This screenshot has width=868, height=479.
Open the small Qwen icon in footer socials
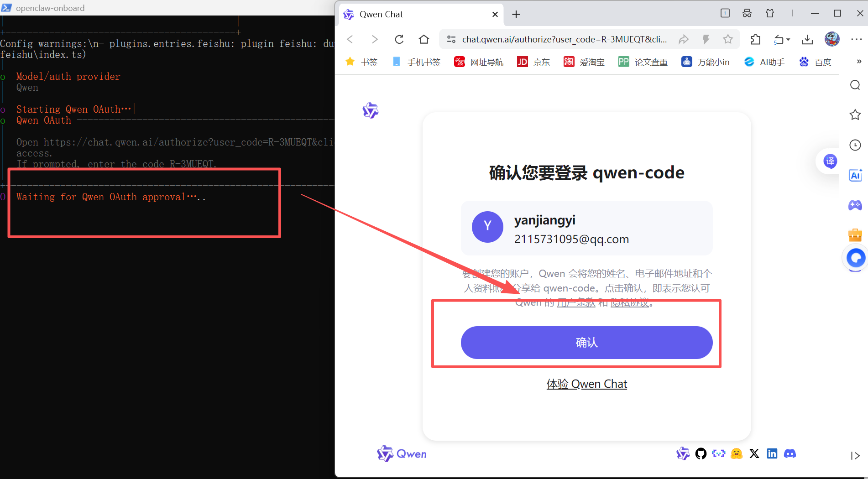683,453
